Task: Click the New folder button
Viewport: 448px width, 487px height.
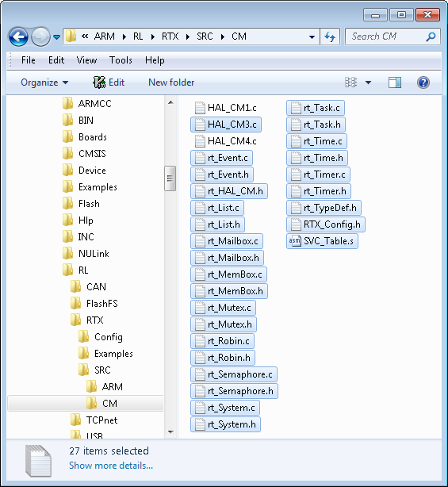Action: click(171, 82)
